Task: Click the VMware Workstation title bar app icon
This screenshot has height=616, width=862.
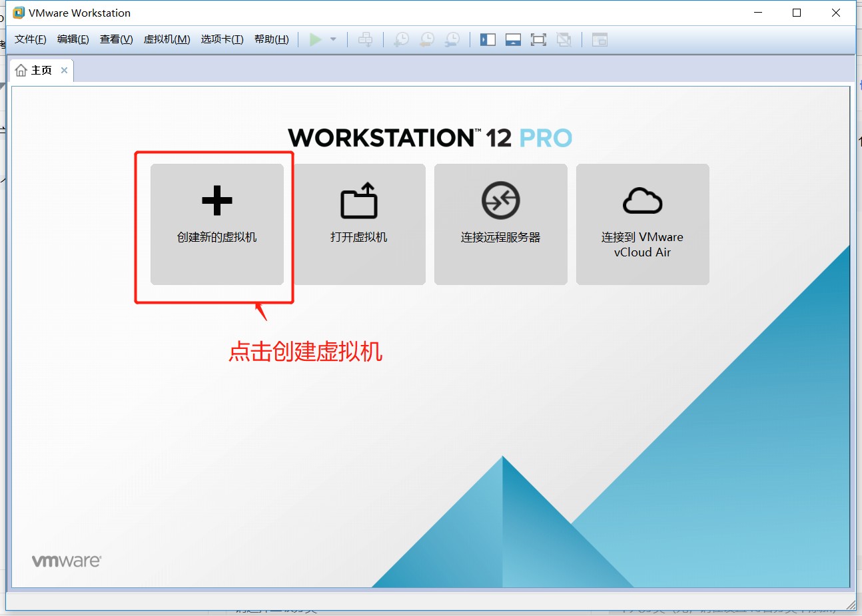Action: (x=19, y=13)
